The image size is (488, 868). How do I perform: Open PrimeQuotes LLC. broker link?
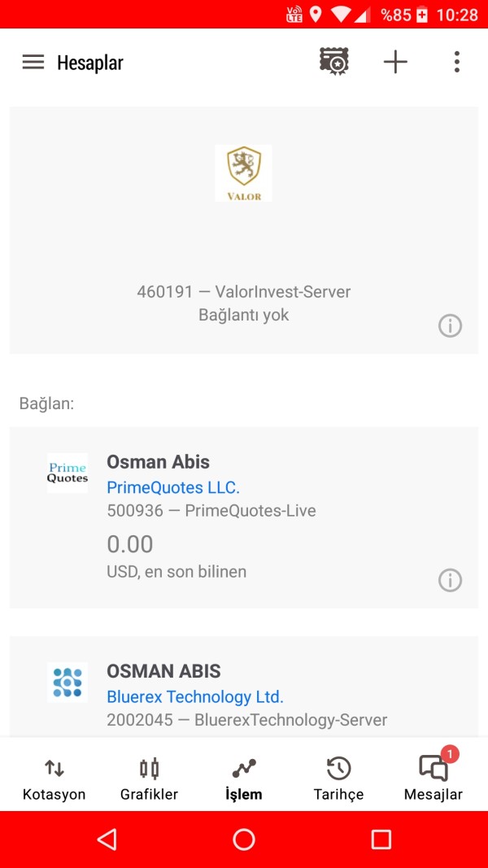point(173,487)
